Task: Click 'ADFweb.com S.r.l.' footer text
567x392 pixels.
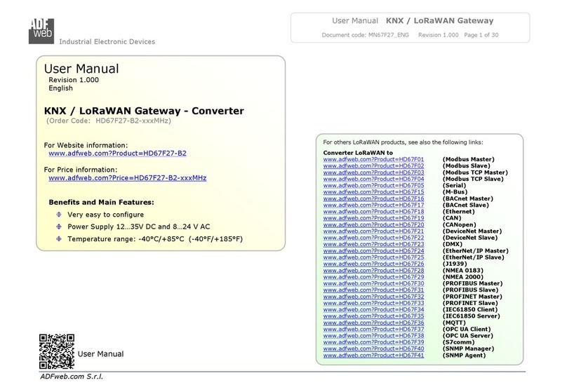Action: [72, 377]
